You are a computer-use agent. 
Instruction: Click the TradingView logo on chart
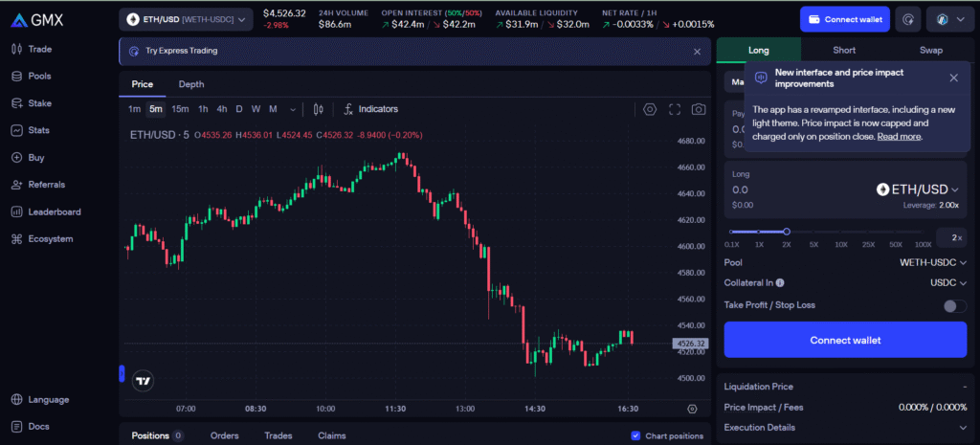(144, 380)
